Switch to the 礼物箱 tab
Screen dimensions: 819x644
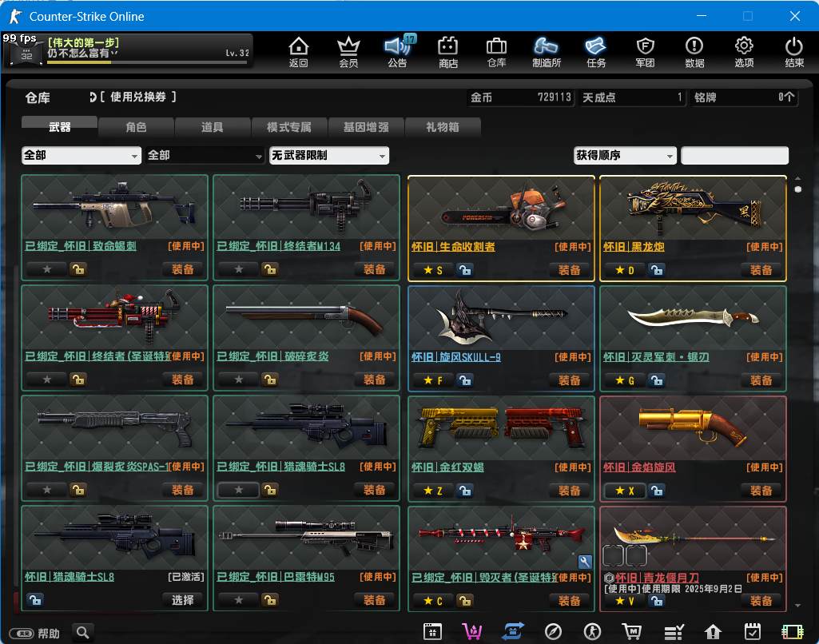point(443,127)
